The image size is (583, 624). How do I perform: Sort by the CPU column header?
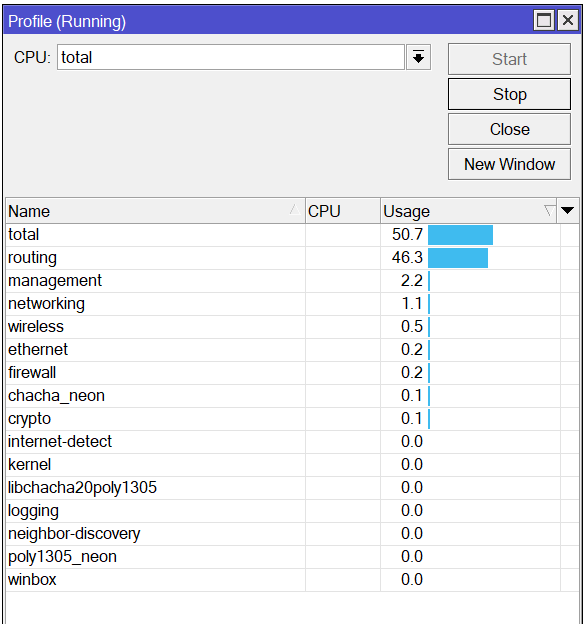coord(343,211)
